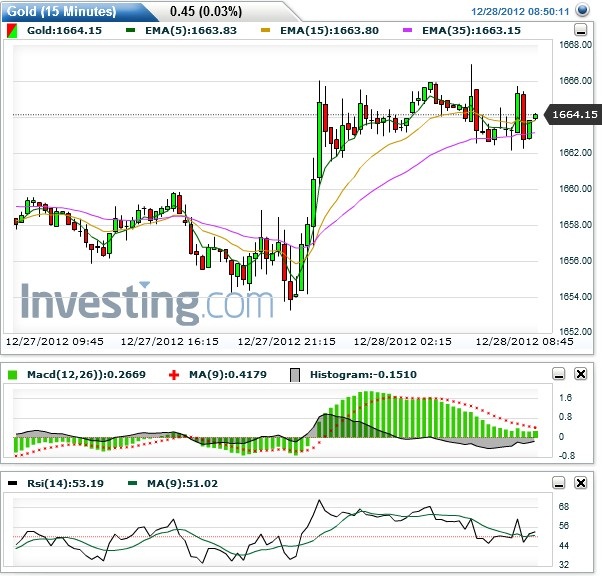Click the 12/28/2012 08:45 axis label
Viewport: 602px width, 576px height.
524,341
